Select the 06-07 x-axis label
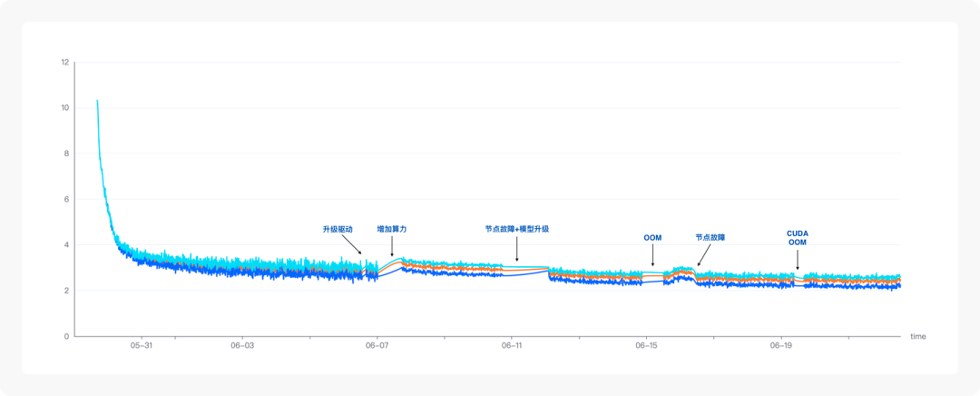 (x=377, y=345)
